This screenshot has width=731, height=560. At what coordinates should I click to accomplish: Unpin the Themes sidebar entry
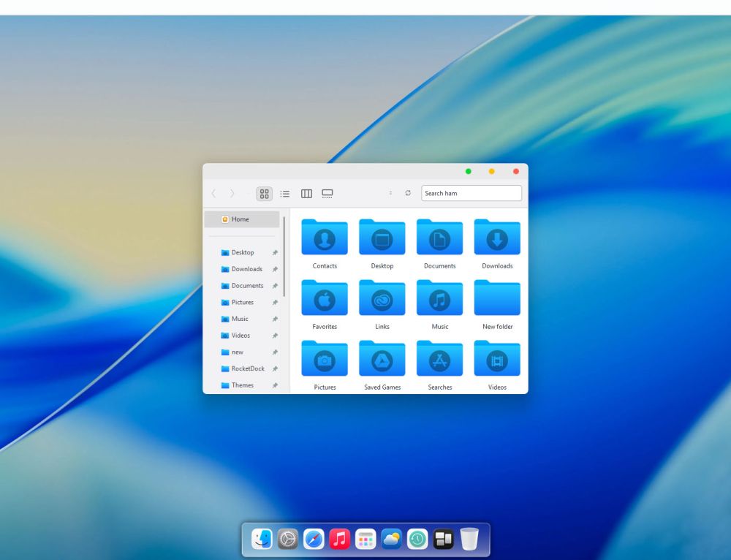point(275,385)
